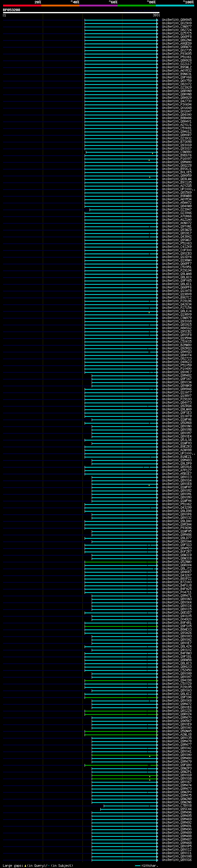Image resolution: width=197 pixels, height=868 pixels.
Task: Select label UniRef100_Q8RVN9
Action: coord(177,91)
